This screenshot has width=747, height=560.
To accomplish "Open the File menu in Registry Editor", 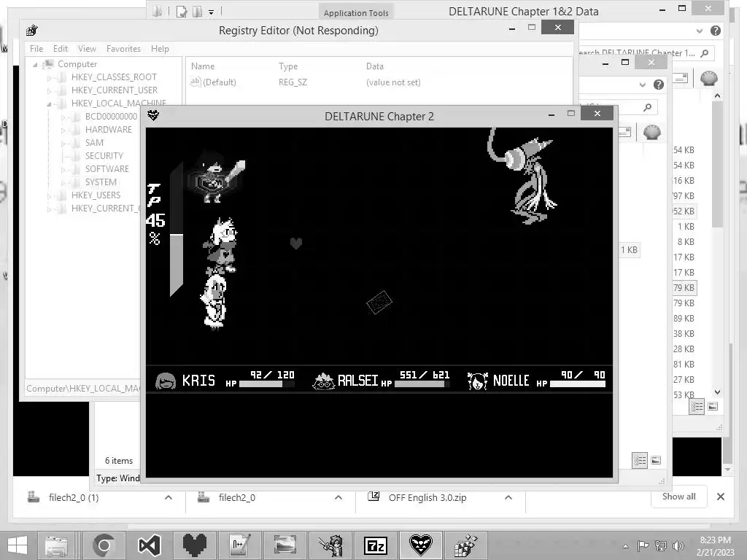I will click(x=36, y=49).
